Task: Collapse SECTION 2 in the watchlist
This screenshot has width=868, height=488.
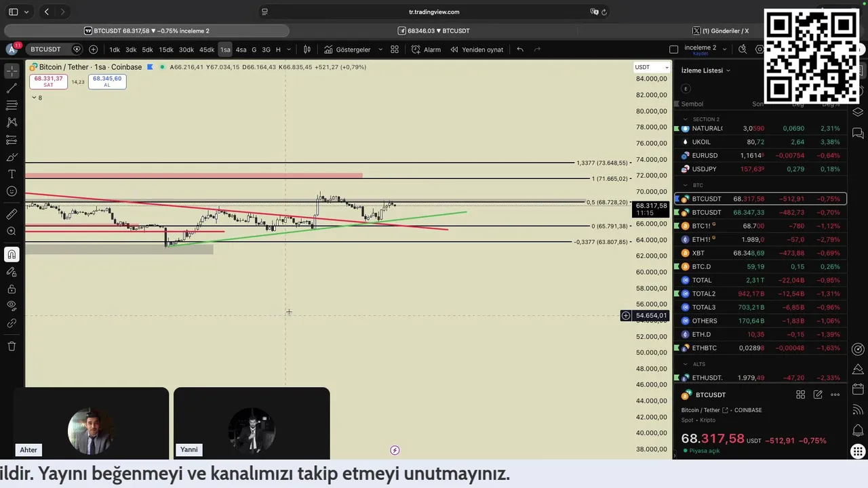Action: (685, 119)
